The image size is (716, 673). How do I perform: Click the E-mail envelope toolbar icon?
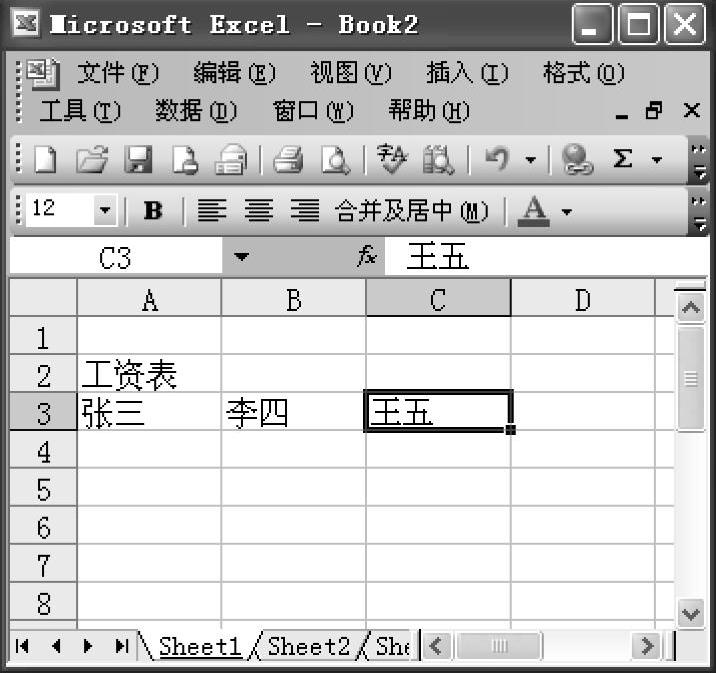231,159
